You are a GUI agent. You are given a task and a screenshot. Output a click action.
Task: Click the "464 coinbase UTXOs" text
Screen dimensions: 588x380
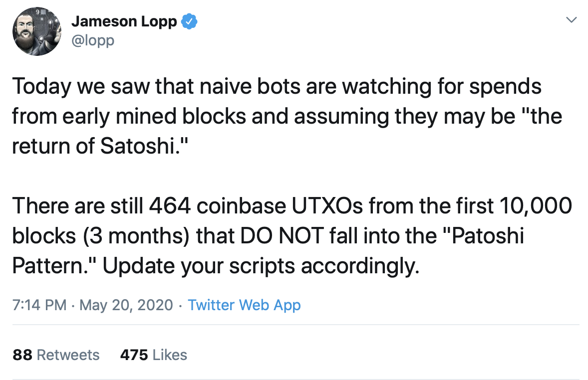coord(256,206)
